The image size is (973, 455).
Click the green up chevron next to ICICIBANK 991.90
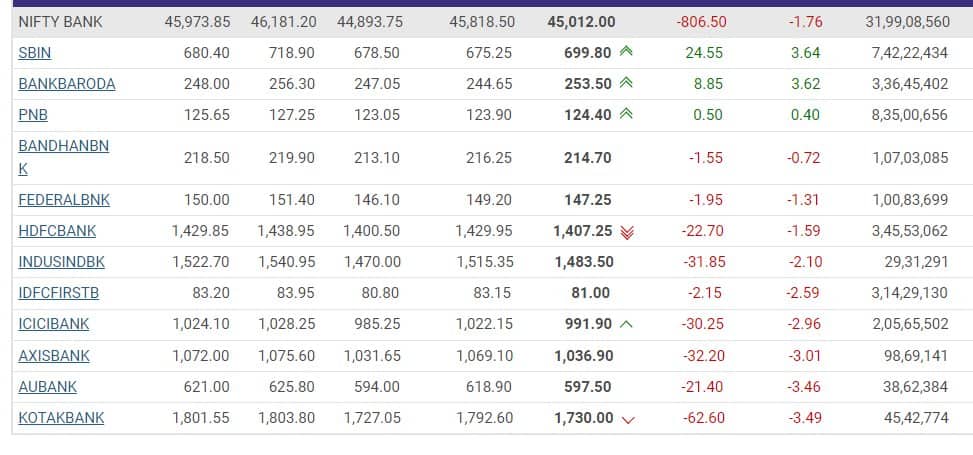point(627,324)
